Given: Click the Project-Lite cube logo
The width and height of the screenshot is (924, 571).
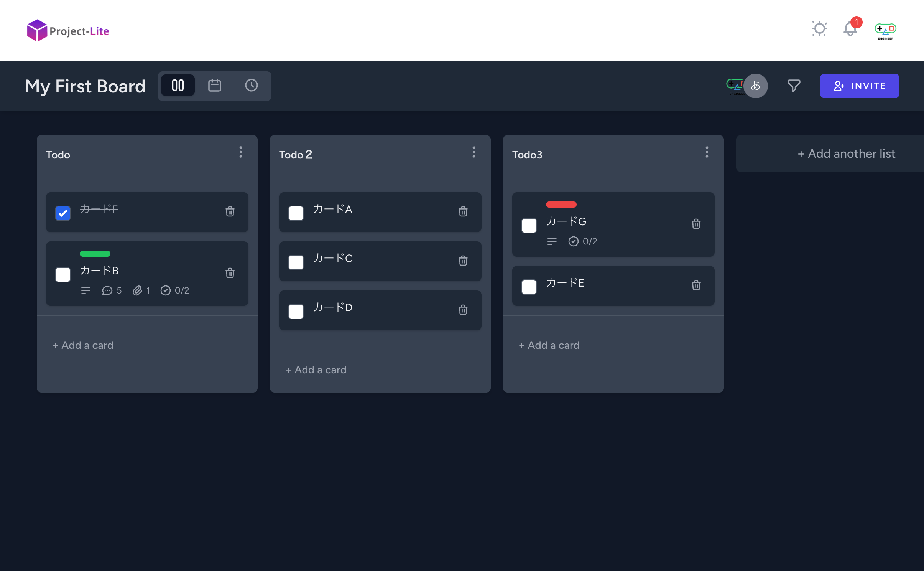Looking at the screenshot, I should 36,30.
